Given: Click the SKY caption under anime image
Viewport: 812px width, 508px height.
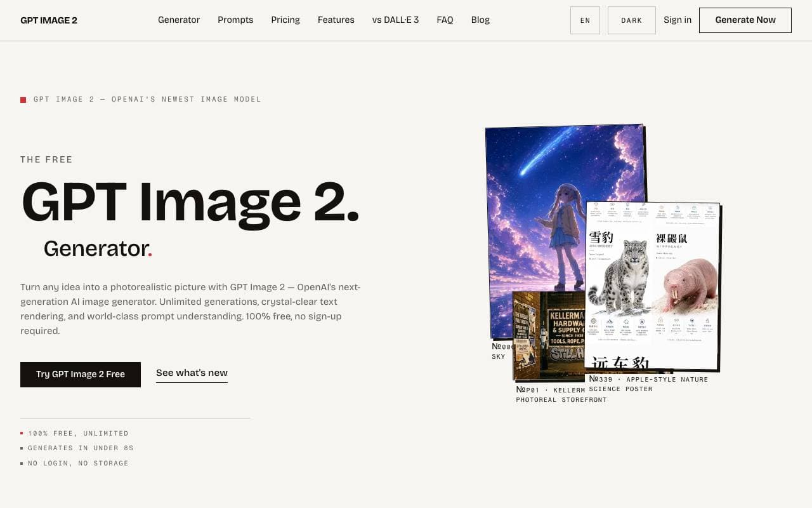Looking at the screenshot, I should tap(499, 357).
